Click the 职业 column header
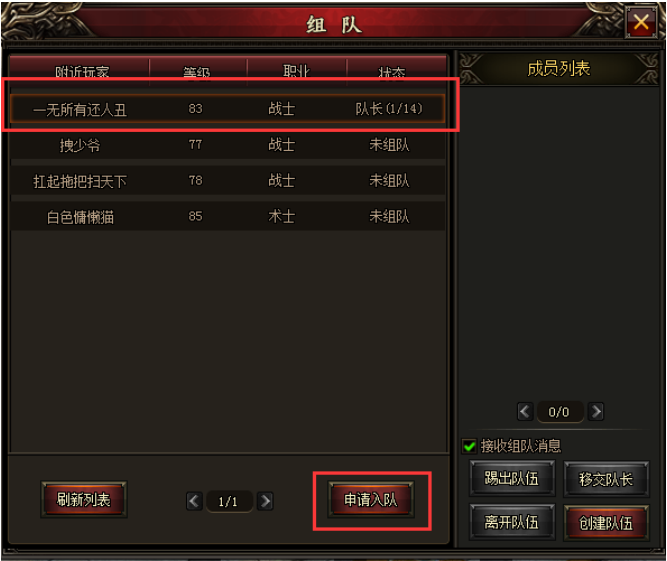The height and width of the screenshot is (561, 667). tap(297, 71)
